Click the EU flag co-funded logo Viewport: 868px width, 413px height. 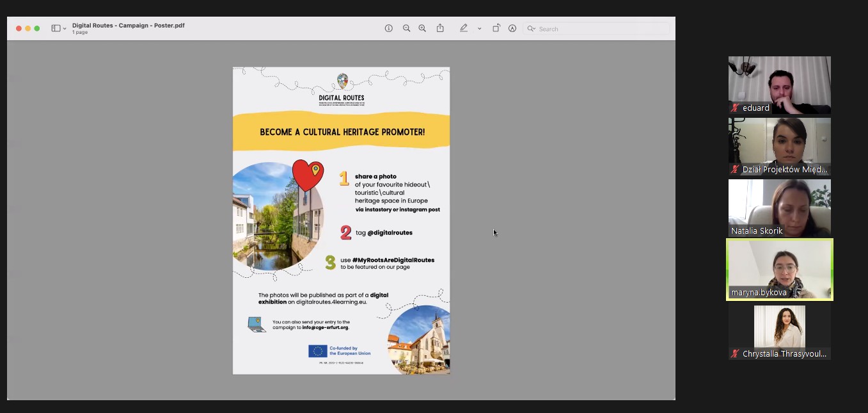[x=339, y=351]
